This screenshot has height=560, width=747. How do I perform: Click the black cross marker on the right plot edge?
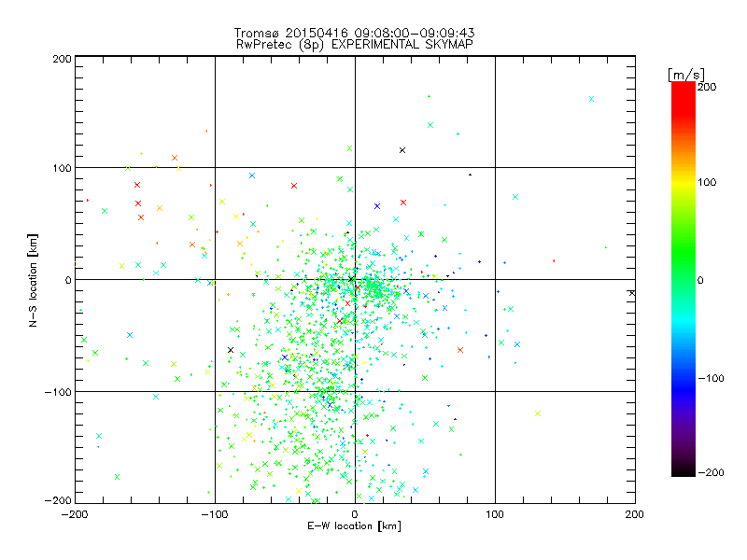coord(632,293)
